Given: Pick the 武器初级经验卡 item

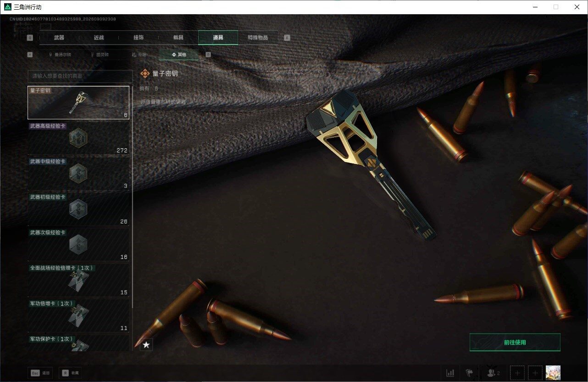Looking at the screenshot, I should tap(78, 209).
